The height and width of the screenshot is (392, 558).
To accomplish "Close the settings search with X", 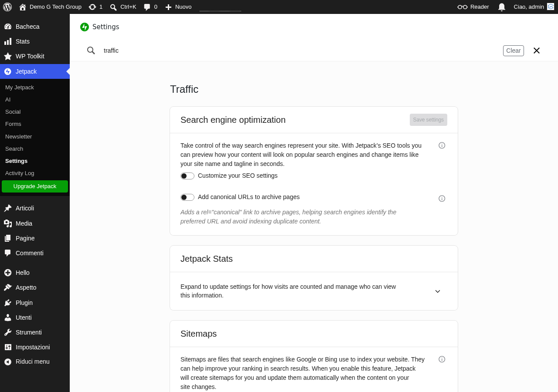I will point(537,51).
